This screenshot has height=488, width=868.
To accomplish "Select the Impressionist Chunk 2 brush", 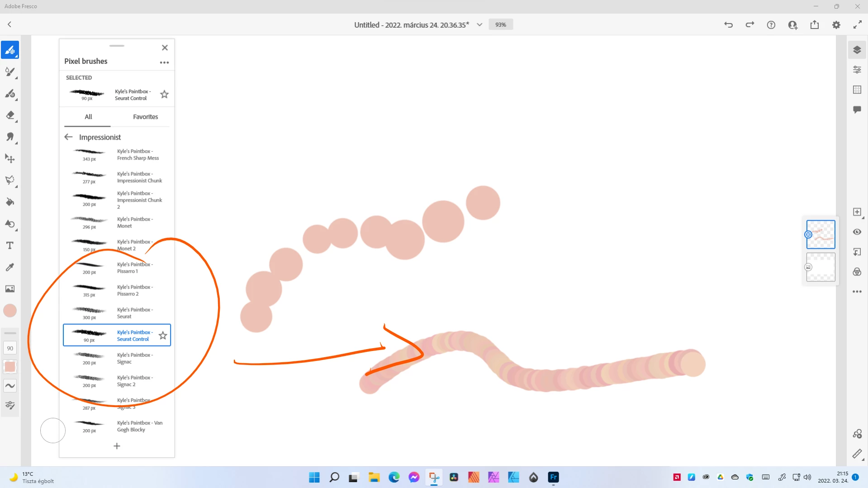I will [117, 200].
